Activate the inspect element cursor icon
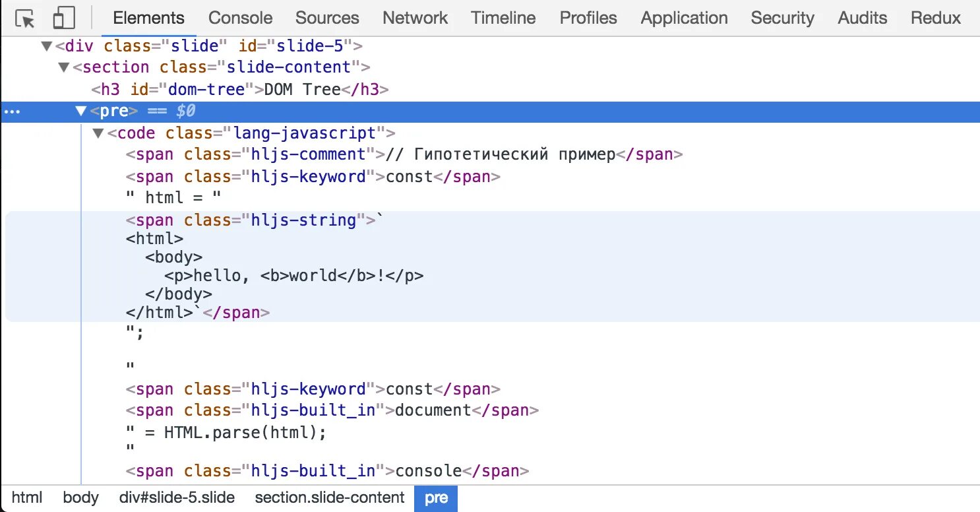 [25, 18]
